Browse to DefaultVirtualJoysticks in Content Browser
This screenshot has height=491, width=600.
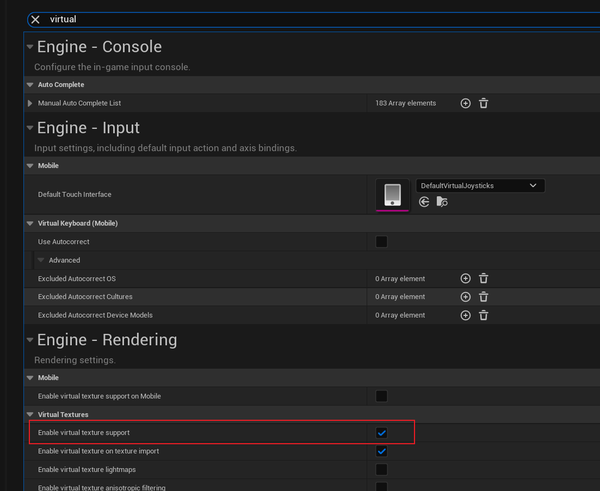(x=441, y=202)
